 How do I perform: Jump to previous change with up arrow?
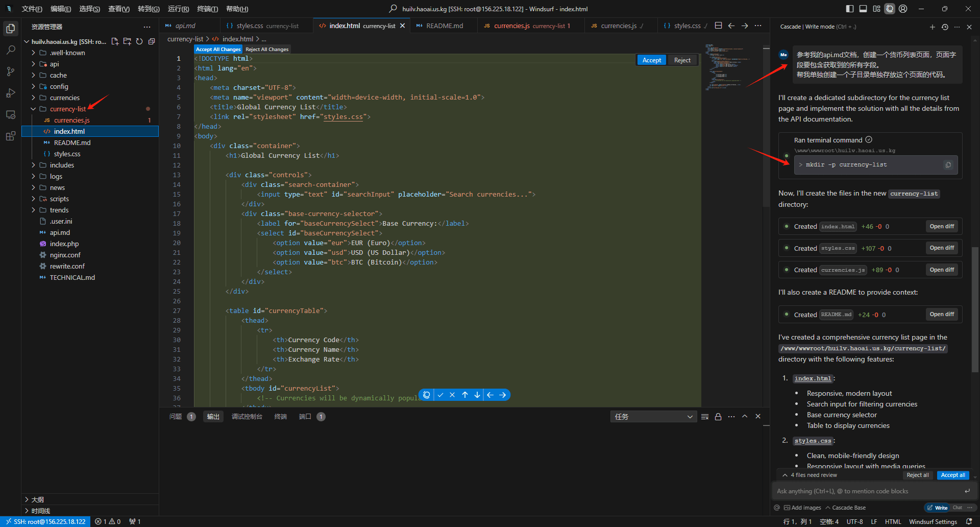click(465, 395)
